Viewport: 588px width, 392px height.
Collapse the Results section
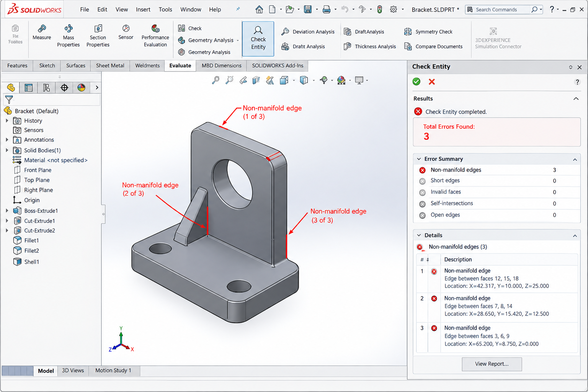576,98
